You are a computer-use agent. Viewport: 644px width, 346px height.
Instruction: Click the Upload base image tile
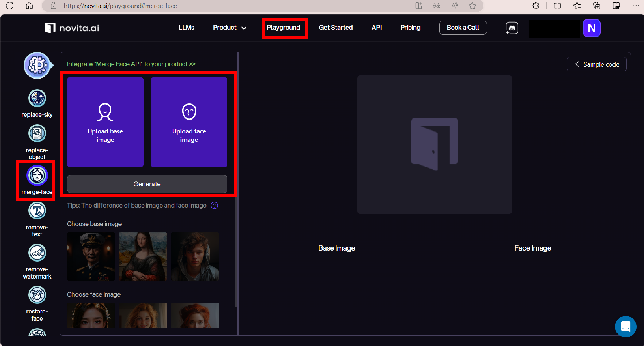(105, 122)
